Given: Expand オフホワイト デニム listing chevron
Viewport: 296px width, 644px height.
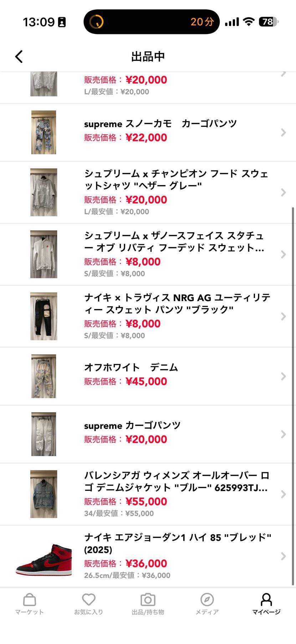Looking at the screenshot, I should pyautogui.click(x=284, y=376).
